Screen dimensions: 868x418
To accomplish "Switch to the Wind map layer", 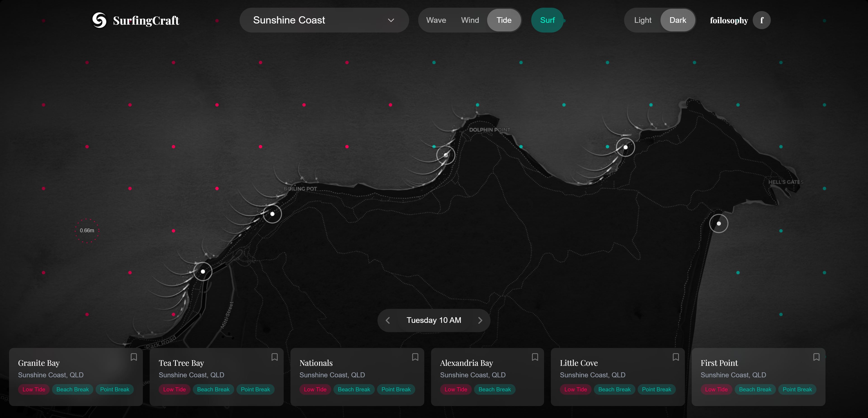I will [x=470, y=20].
